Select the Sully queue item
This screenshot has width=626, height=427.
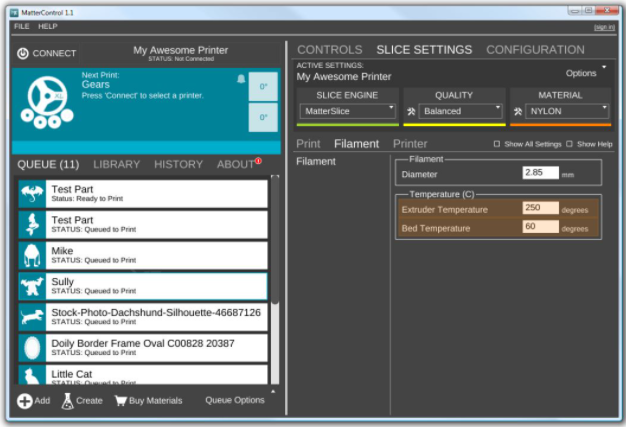tap(143, 286)
